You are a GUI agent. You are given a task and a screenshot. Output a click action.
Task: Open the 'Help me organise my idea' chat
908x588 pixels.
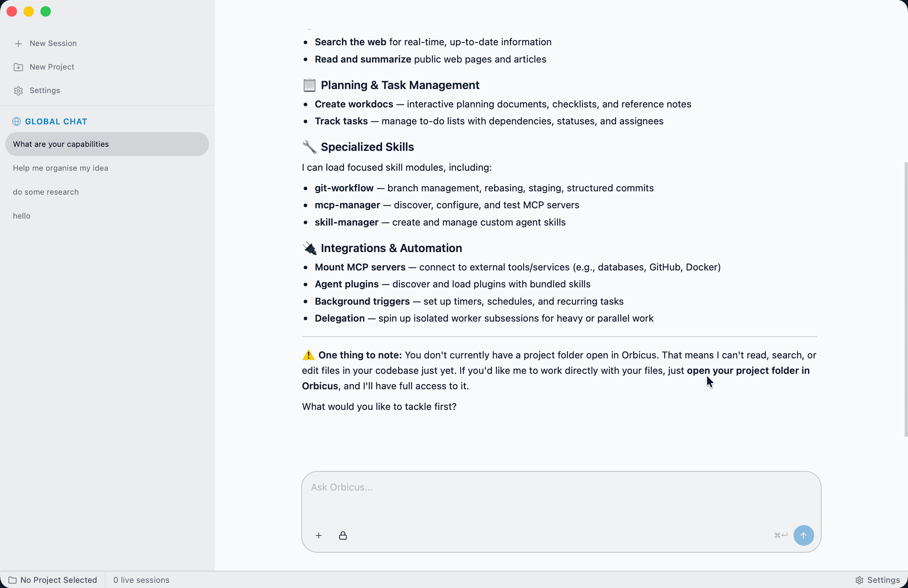point(107,168)
